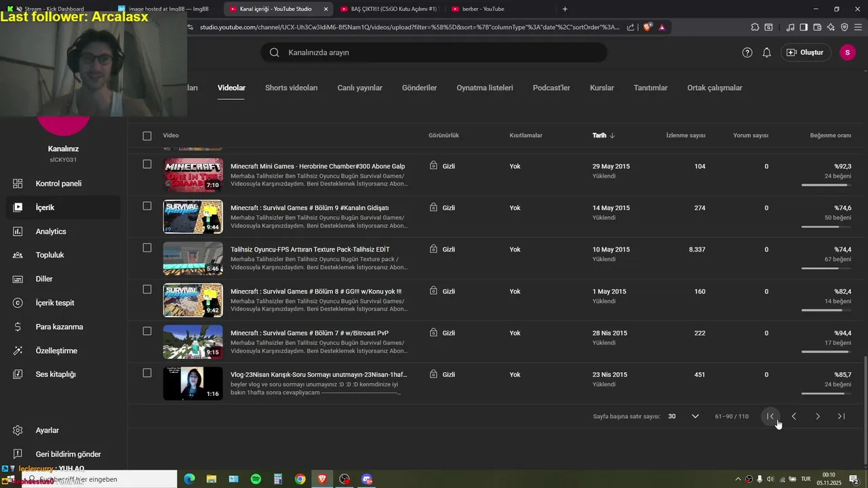The image size is (868, 488).
Task: Click the Brave Shields lion icon
Action: pyautogui.click(x=647, y=27)
